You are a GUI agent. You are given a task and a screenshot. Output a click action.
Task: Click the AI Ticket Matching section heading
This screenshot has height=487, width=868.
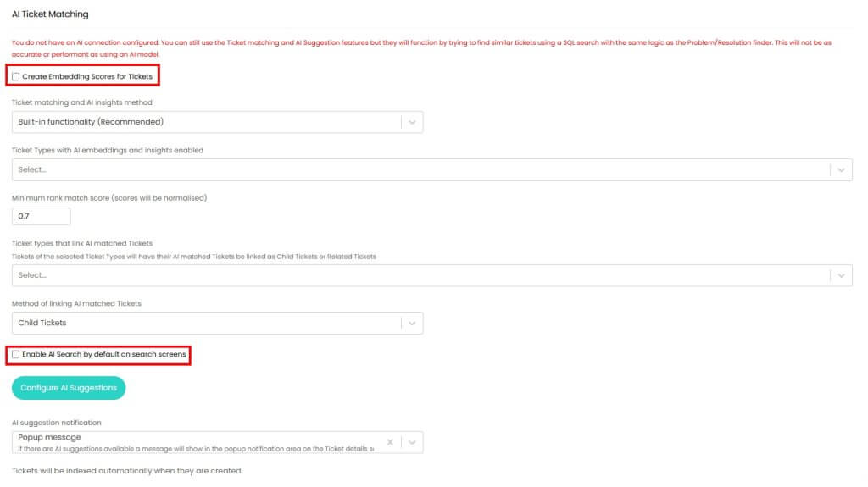pos(50,14)
